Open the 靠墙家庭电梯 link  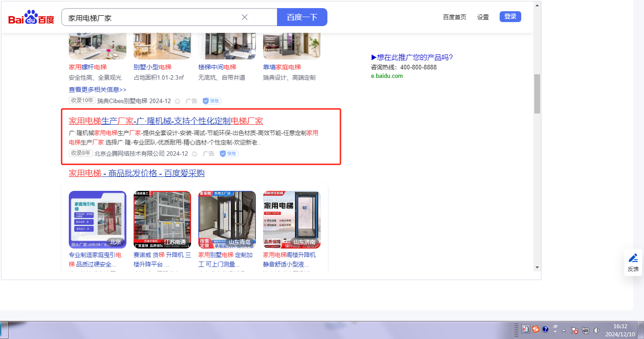click(x=282, y=67)
